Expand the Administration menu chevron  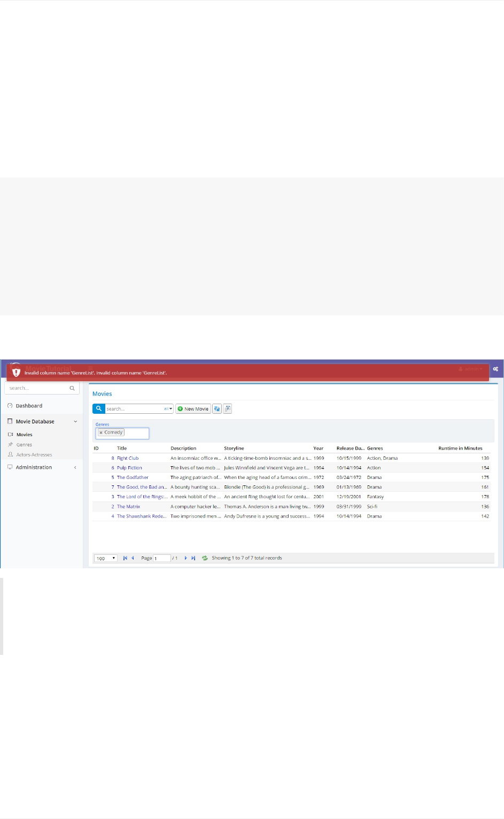coord(75,467)
